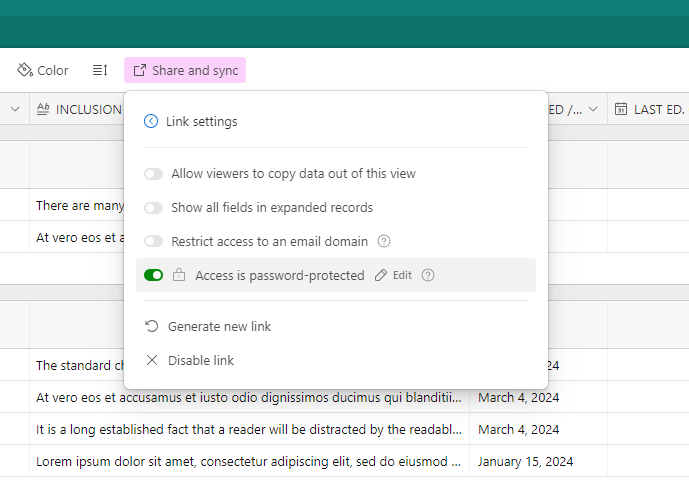Click the 'Access is password-protected' label

[x=280, y=275]
